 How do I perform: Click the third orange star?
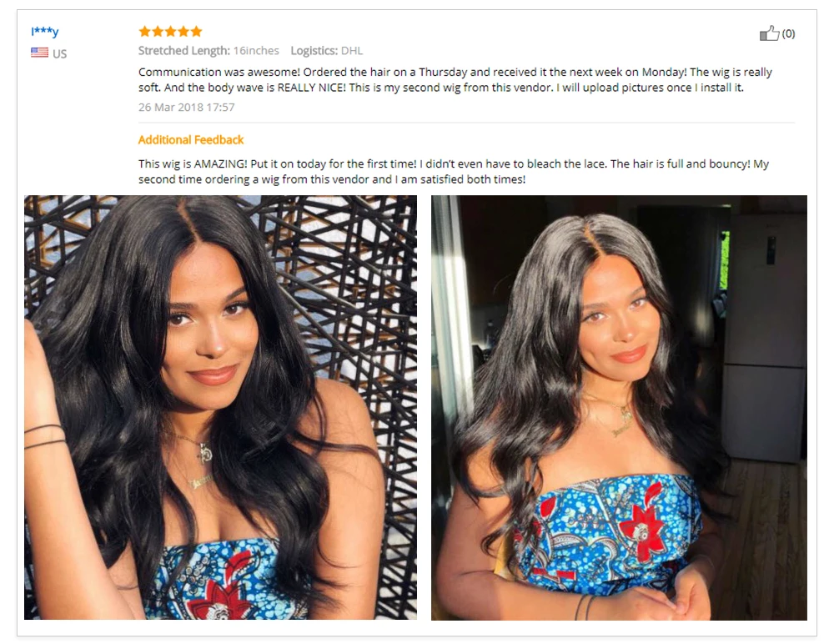coord(170,32)
